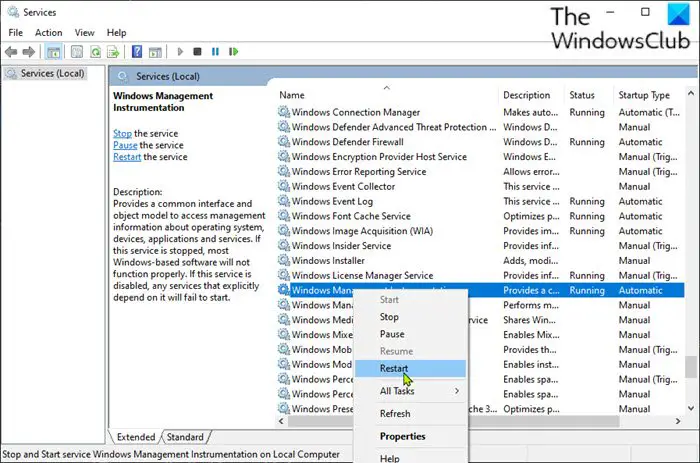
Task: Click gear icon of Windows Event Log
Action: [x=283, y=201]
